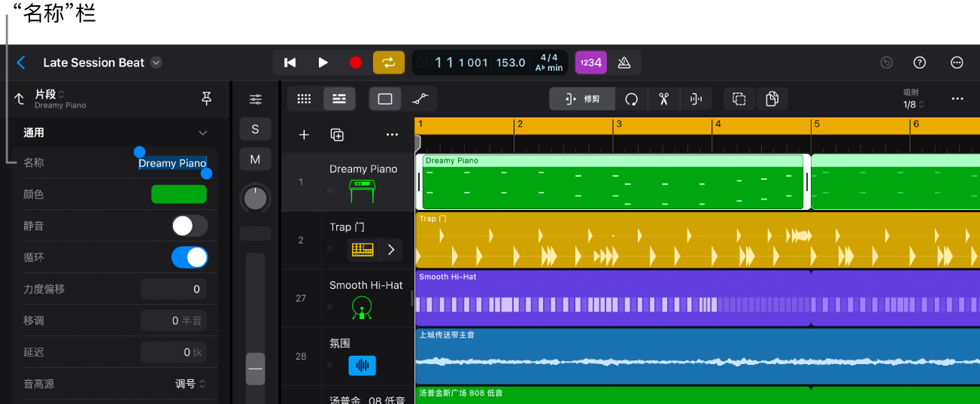The height and width of the screenshot is (404, 980).
Task: Toggle the purple 1234 count-in button
Action: (591, 62)
